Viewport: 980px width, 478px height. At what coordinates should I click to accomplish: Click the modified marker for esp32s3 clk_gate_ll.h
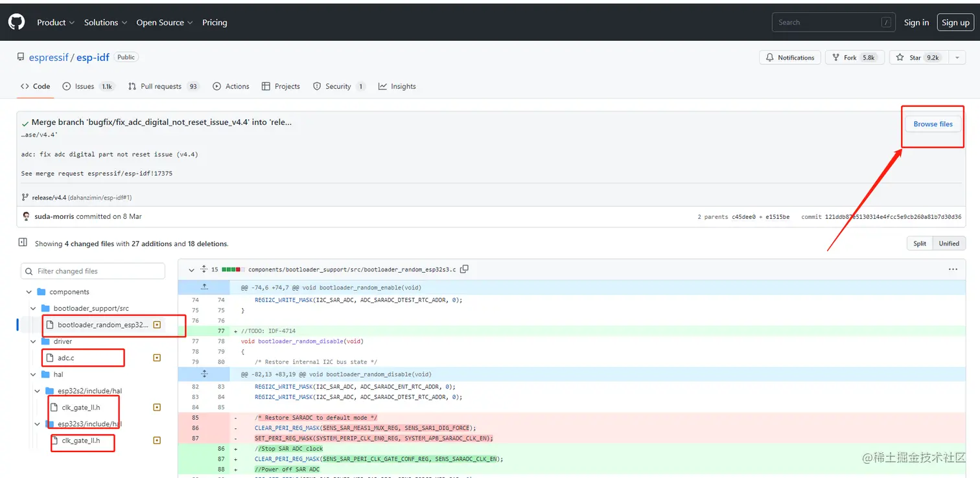(x=157, y=440)
